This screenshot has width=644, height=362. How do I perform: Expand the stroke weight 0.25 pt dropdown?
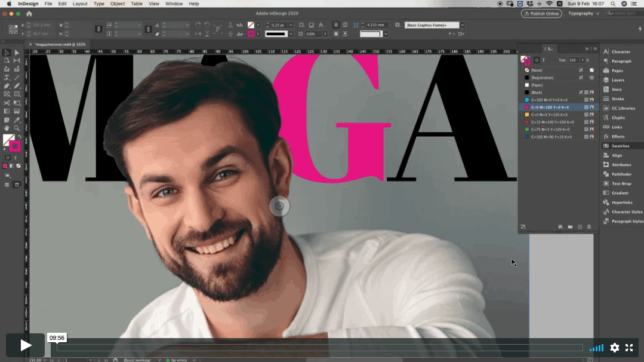pyautogui.click(x=291, y=25)
